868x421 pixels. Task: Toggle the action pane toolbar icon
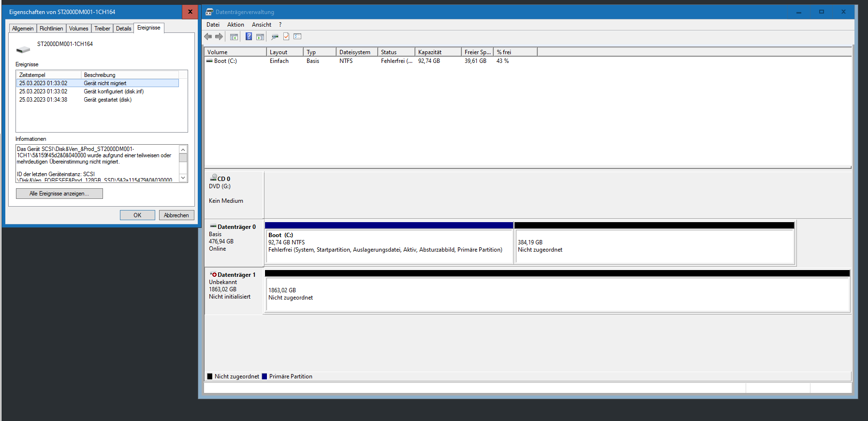(260, 37)
